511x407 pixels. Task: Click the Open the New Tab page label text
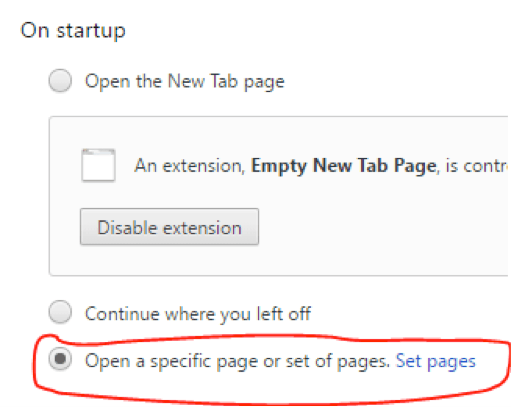pos(185,82)
